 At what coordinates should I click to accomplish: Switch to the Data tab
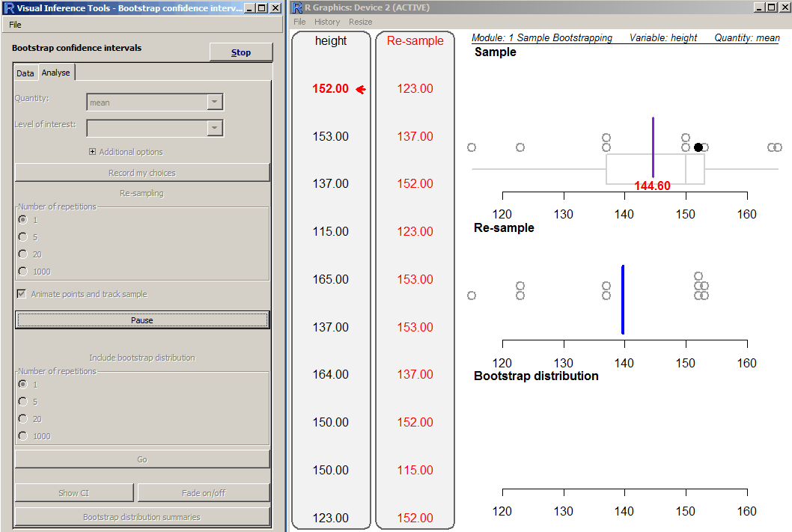25,73
